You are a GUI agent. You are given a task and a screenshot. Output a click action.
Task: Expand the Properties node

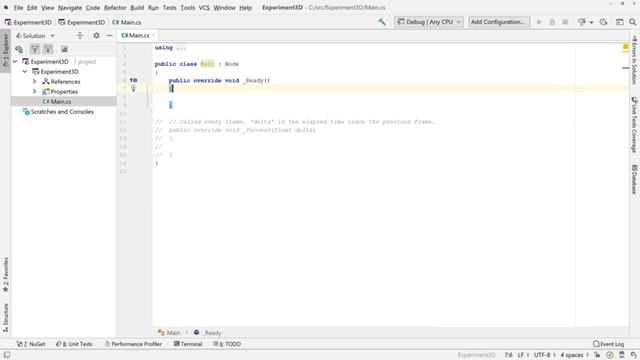click(x=35, y=91)
